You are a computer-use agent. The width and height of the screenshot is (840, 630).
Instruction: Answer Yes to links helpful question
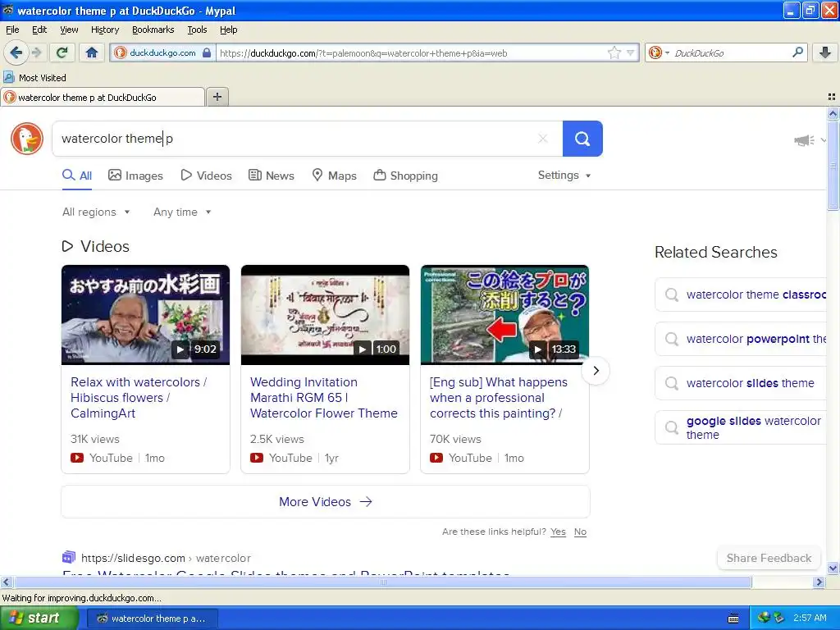tap(558, 532)
